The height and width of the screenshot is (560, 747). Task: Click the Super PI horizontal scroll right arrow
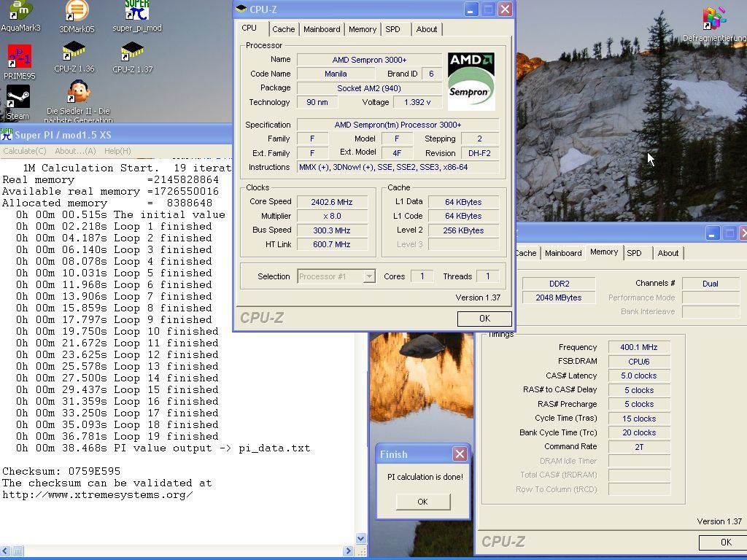pos(348,551)
